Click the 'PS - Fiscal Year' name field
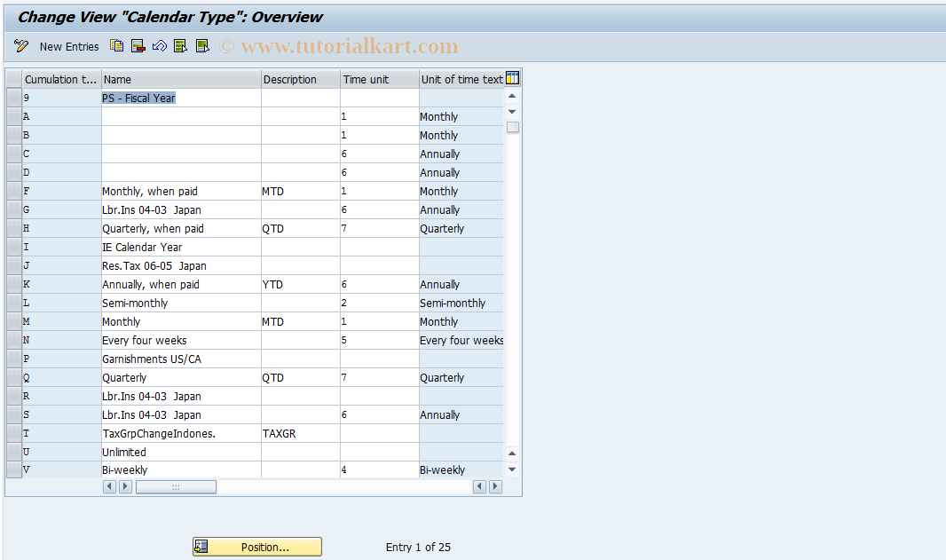This screenshot has height=560, width=946. click(181, 98)
